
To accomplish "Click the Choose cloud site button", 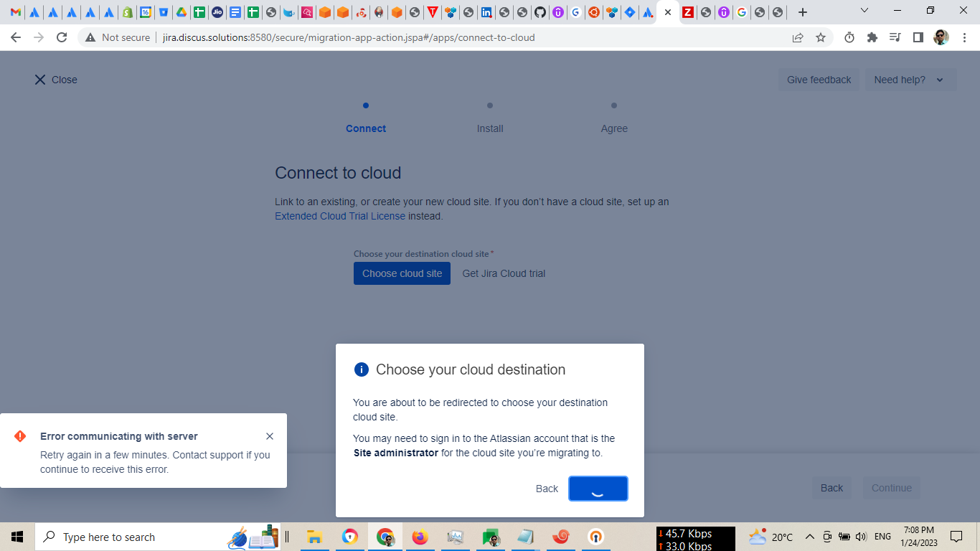I will 401,273.
